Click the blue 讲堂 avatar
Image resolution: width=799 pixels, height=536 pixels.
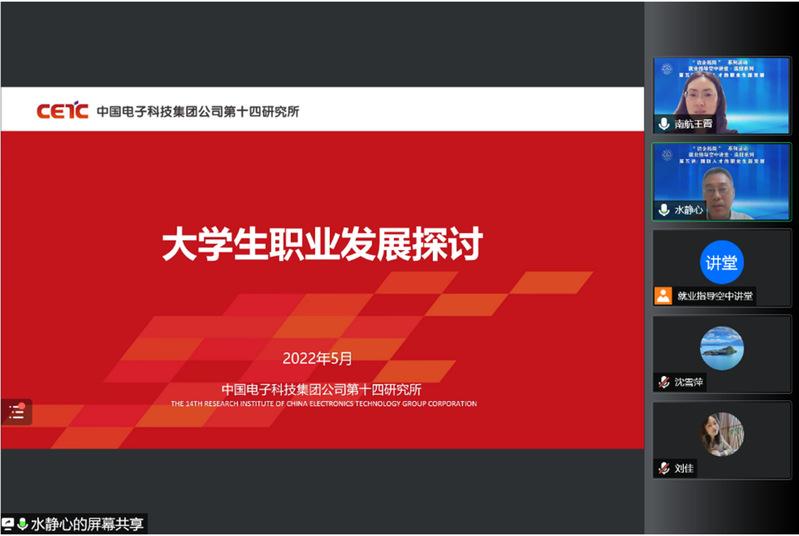tap(722, 262)
